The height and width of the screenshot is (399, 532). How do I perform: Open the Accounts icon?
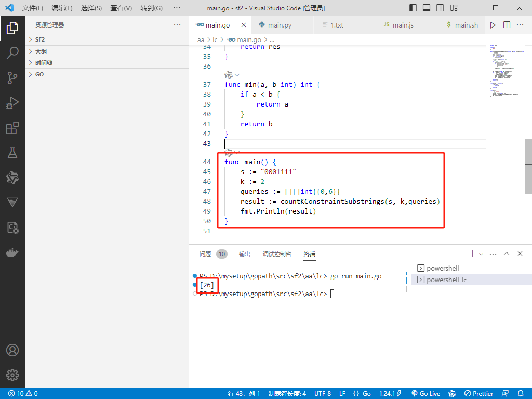12,350
